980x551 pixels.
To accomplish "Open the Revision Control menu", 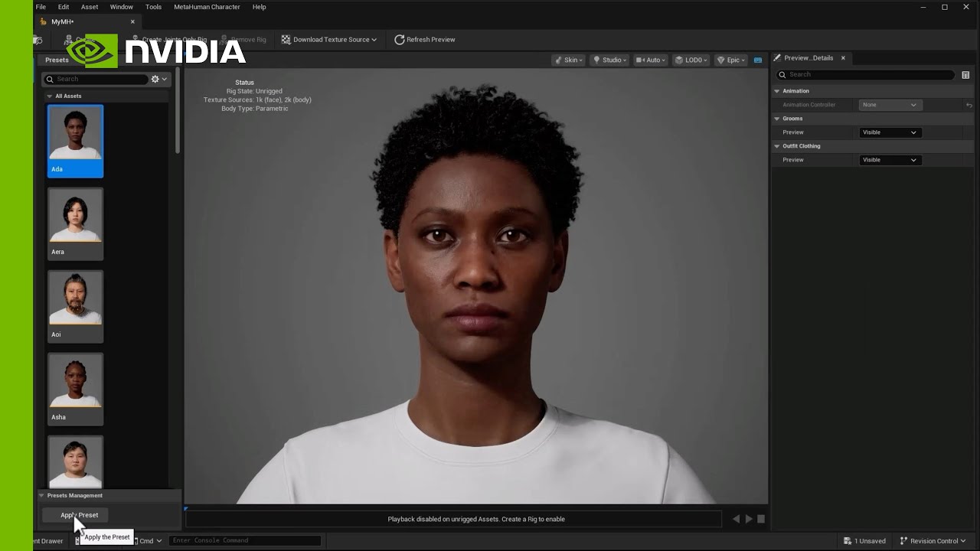I will (x=933, y=541).
